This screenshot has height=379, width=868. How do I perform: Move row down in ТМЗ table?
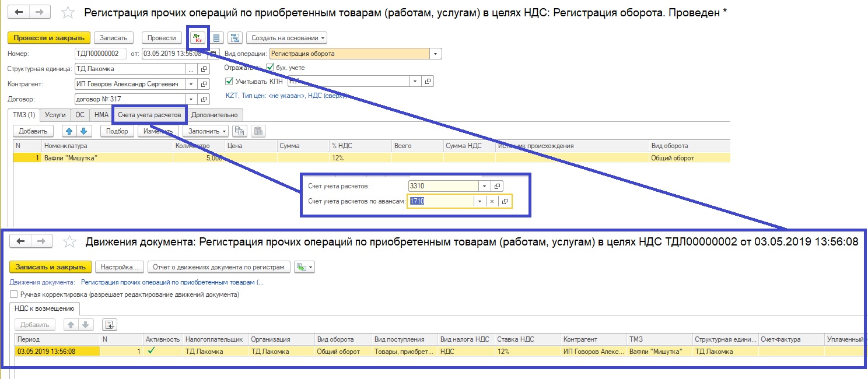click(83, 131)
